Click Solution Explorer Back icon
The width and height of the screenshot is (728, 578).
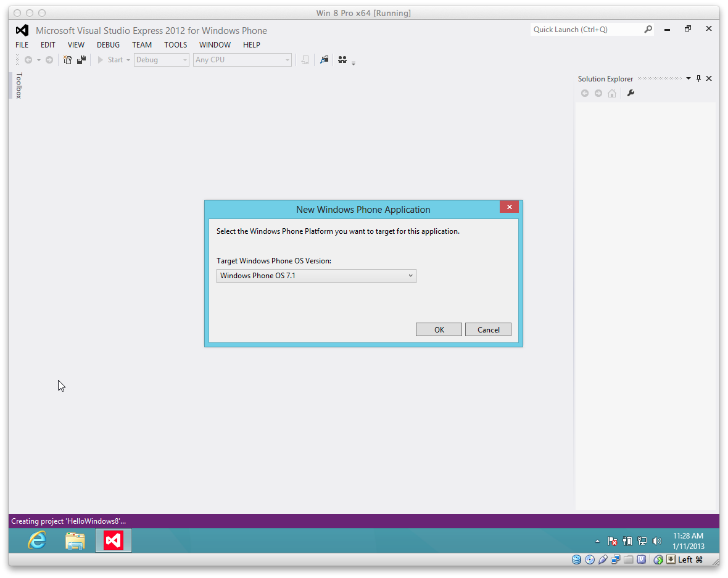[585, 93]
